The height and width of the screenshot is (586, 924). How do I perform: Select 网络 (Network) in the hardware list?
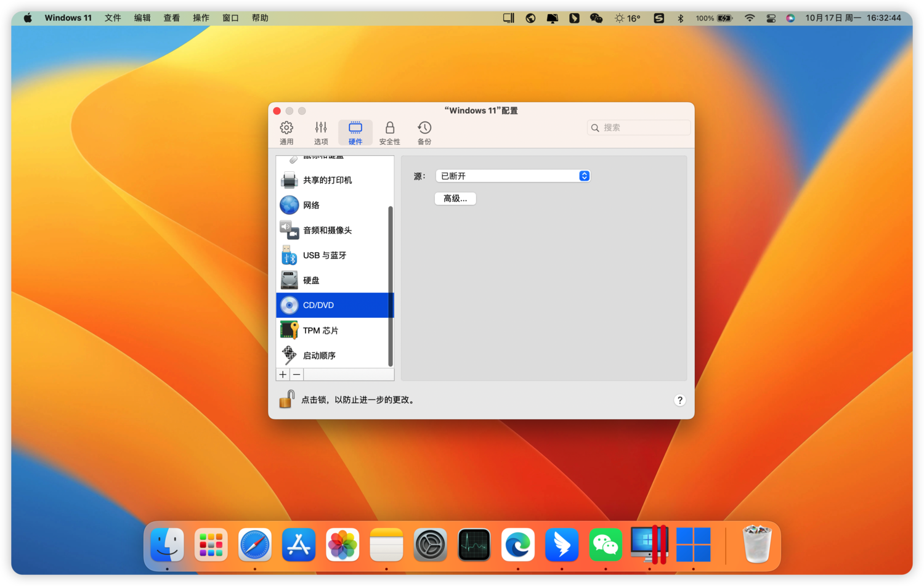point(334,205)
